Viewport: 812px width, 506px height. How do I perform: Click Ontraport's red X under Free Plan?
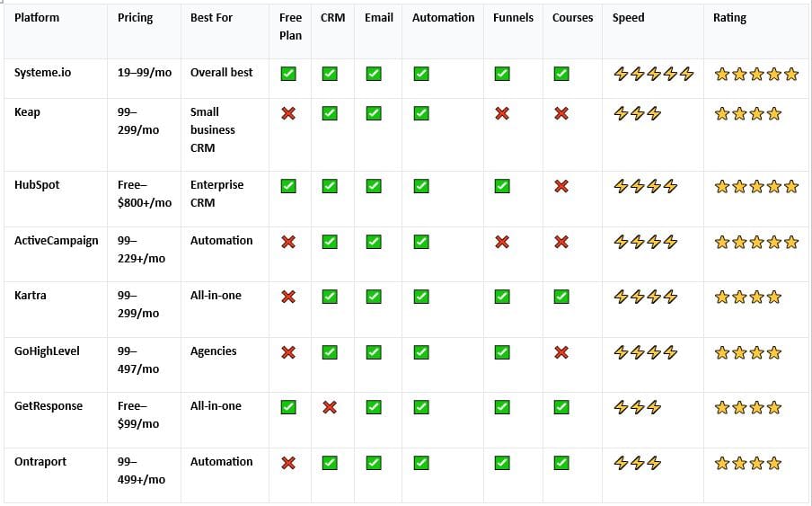click(288, 464)
